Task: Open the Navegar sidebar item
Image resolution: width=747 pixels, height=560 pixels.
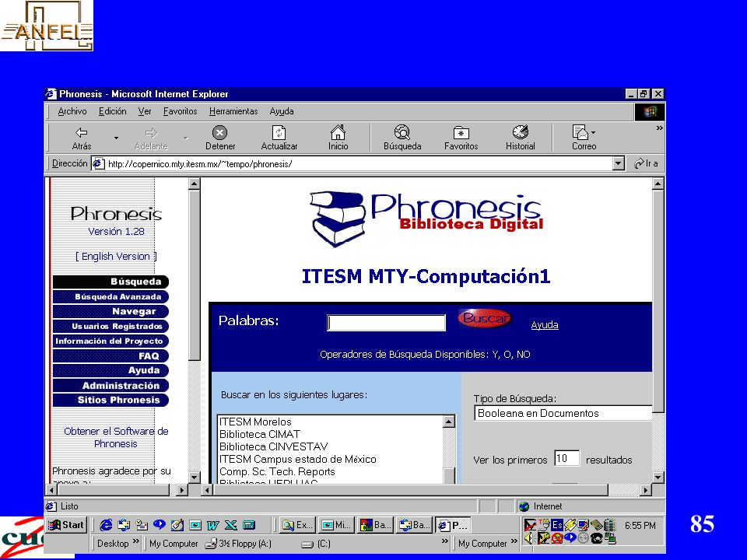Action: coord(110,311)
